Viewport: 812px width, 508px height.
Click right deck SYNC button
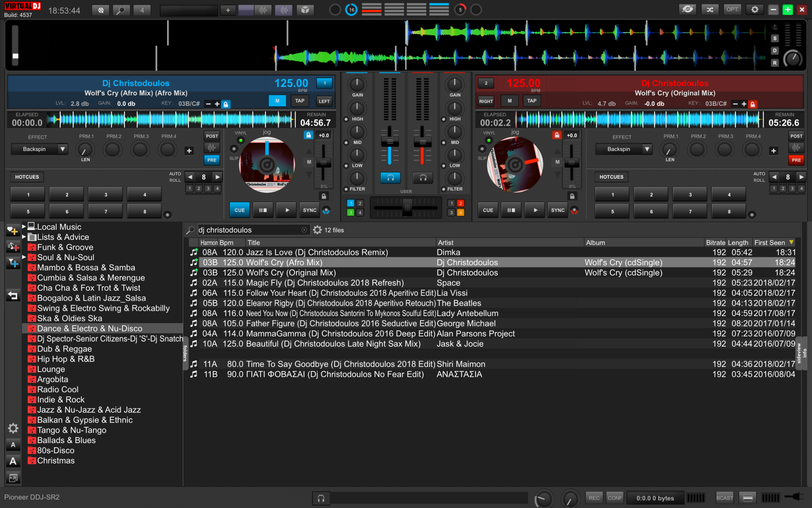[x=558, y=210]
